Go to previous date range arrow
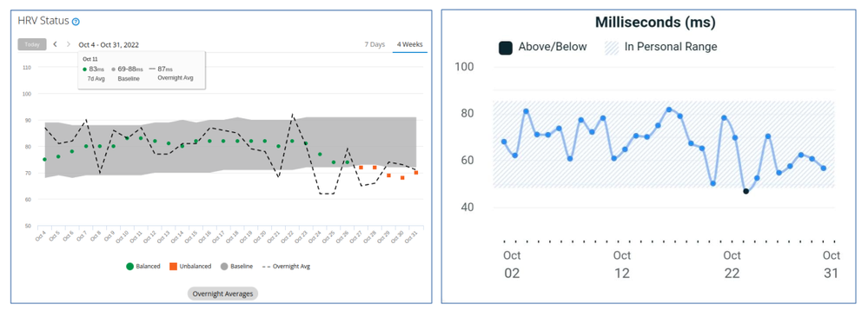868x317 pixels. (55, 44)
